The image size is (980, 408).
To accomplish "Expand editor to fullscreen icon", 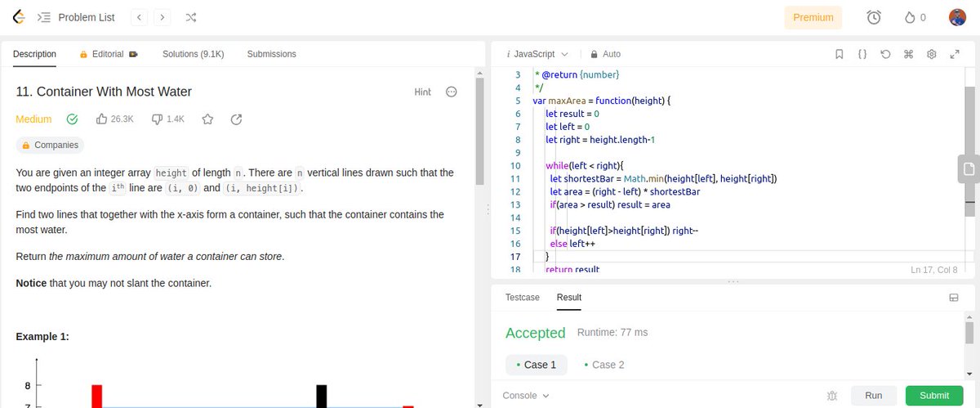I will point(954,54).
